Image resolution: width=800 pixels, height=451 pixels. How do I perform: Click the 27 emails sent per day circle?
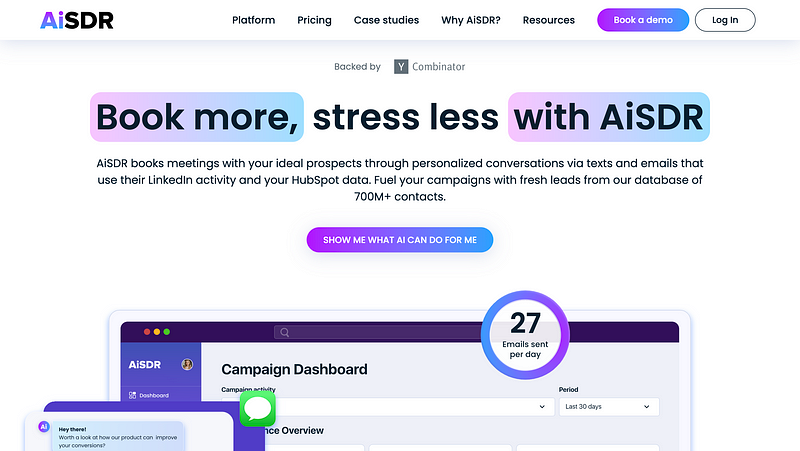click(x=525, y=335)
